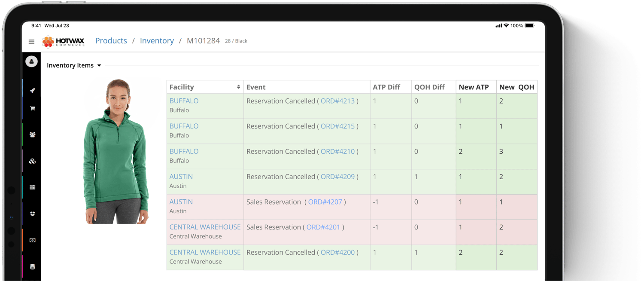Open order ORD#4213 link

(338, 101)
